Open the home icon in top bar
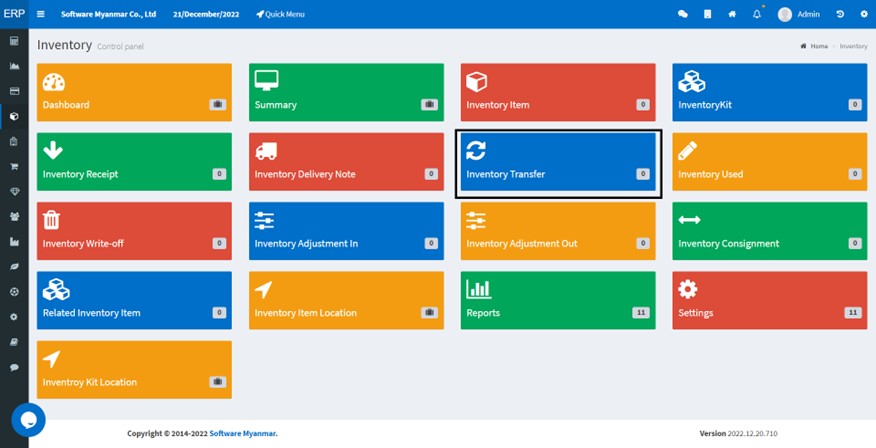This screenshot has width=876, height=448. [732, 14]
